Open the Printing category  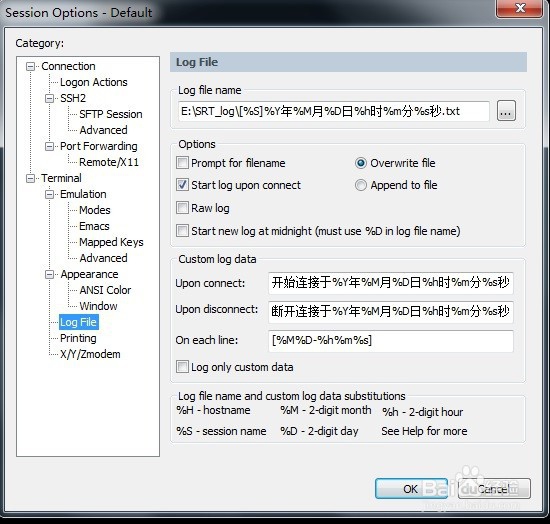[x=78, y=338]
